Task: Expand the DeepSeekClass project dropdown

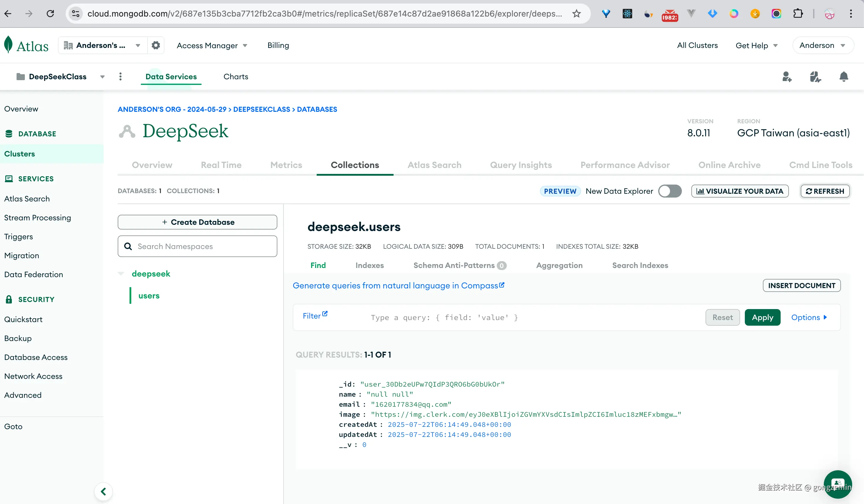Action: pos(102,77)
